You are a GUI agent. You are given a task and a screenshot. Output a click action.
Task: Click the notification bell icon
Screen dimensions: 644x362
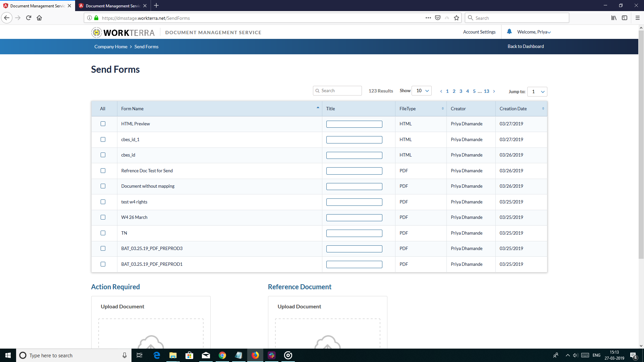(509, 32)
